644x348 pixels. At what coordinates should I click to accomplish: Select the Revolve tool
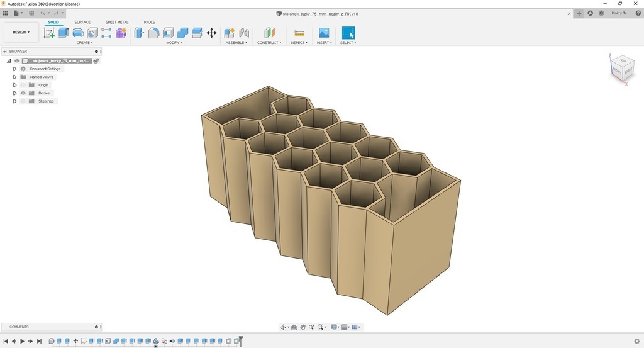point(77,33)
